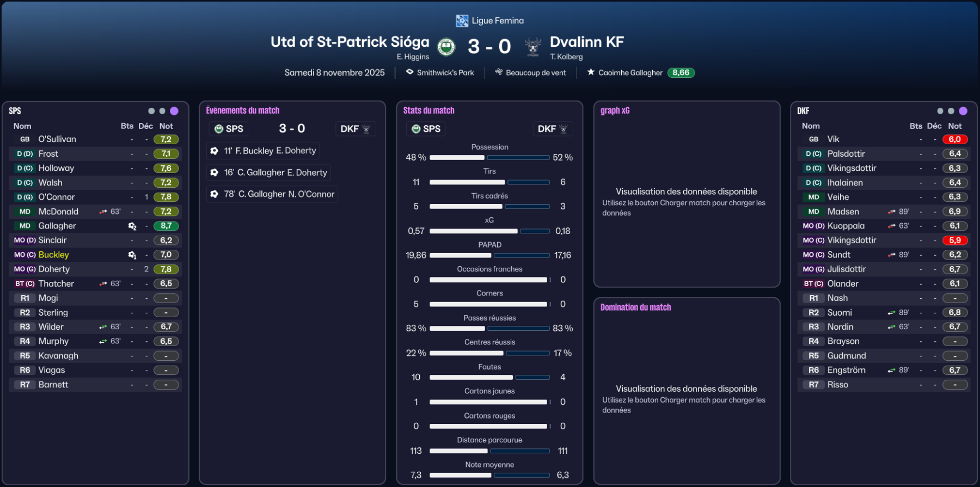
Task: Click the Possession stat bar
Action: coord(489,157)
